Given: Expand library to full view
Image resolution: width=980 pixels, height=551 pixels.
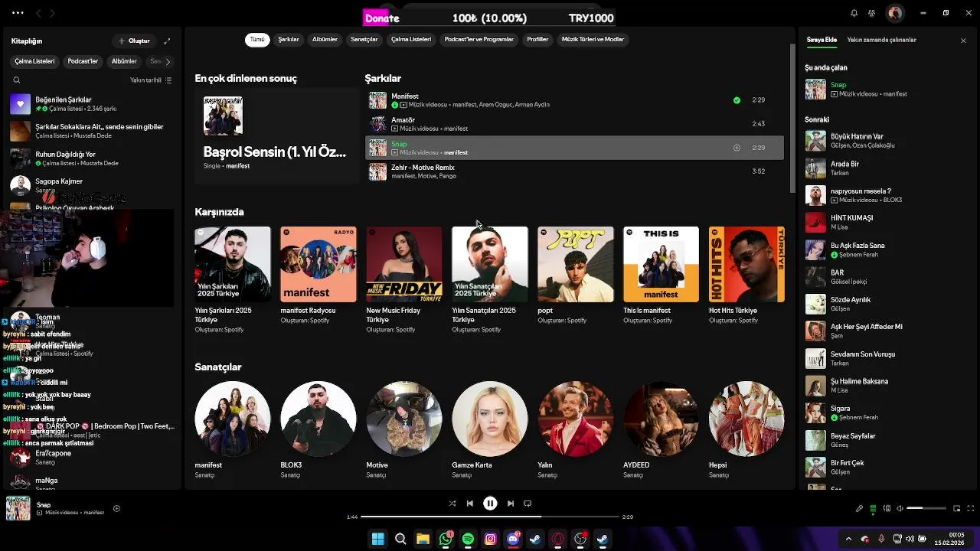Looking at the screenshot, I should (x=167, y=41).
